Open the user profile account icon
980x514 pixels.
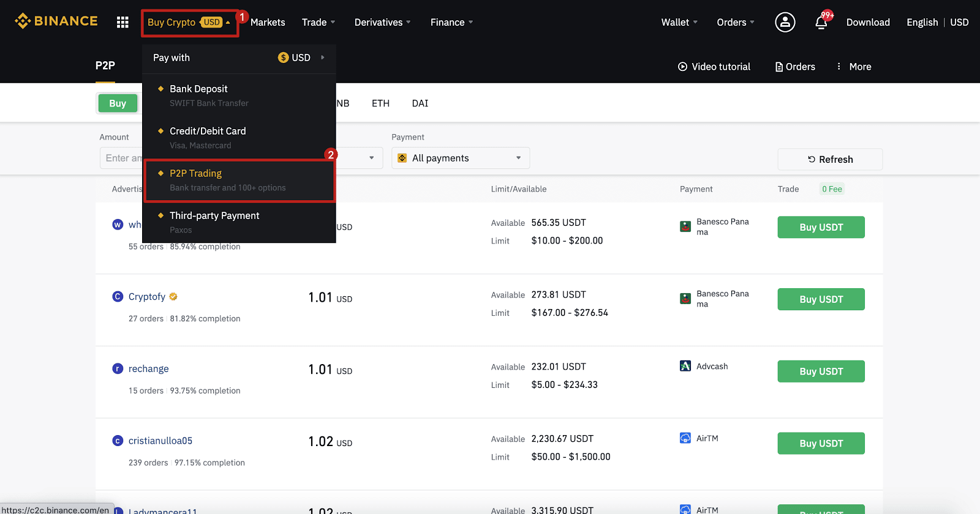click(x=785, y=22)
